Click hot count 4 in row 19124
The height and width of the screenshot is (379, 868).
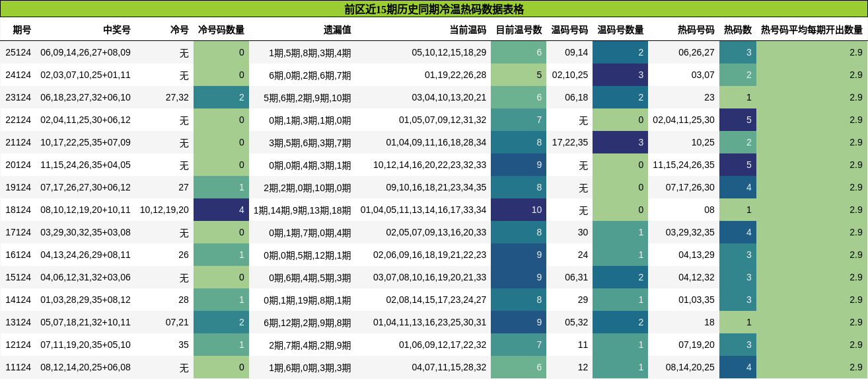738,187
